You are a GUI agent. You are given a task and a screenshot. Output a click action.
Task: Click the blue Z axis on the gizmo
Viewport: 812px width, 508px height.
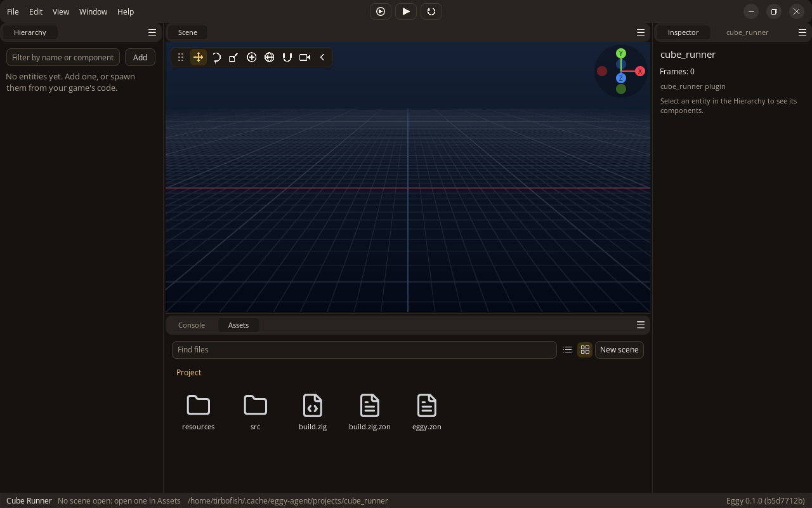[621, 78]
